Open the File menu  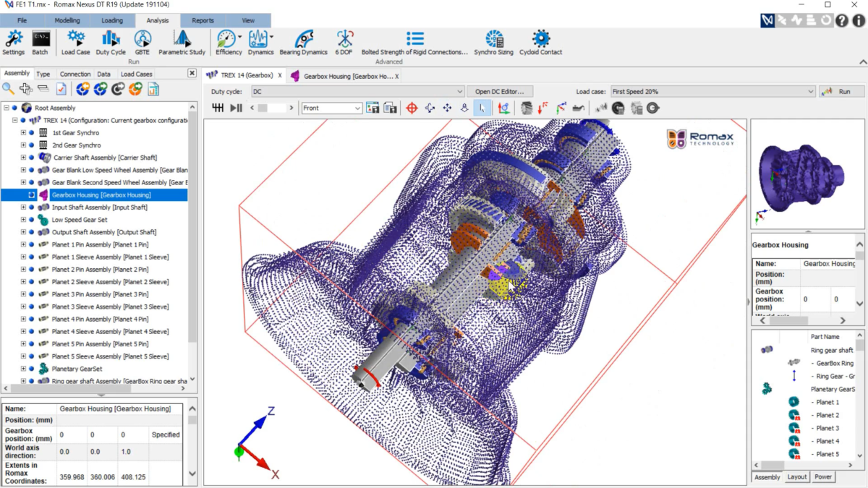(x=22, y=21)
